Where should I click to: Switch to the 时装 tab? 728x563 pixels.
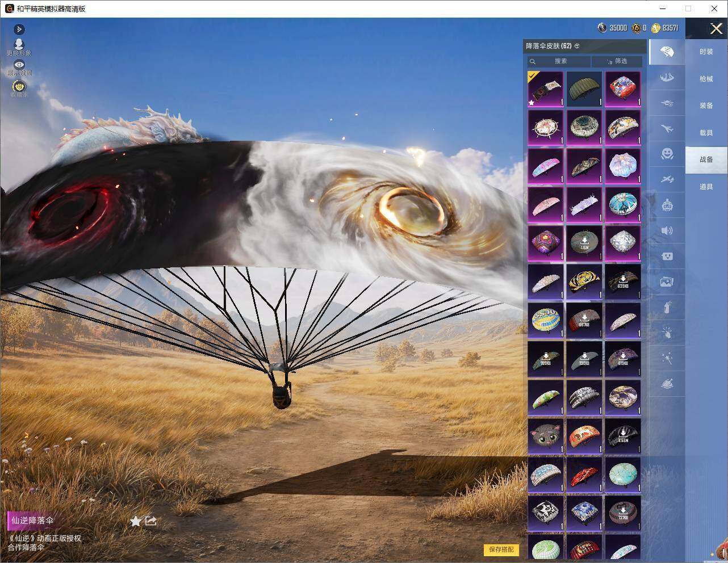point(706,52)
